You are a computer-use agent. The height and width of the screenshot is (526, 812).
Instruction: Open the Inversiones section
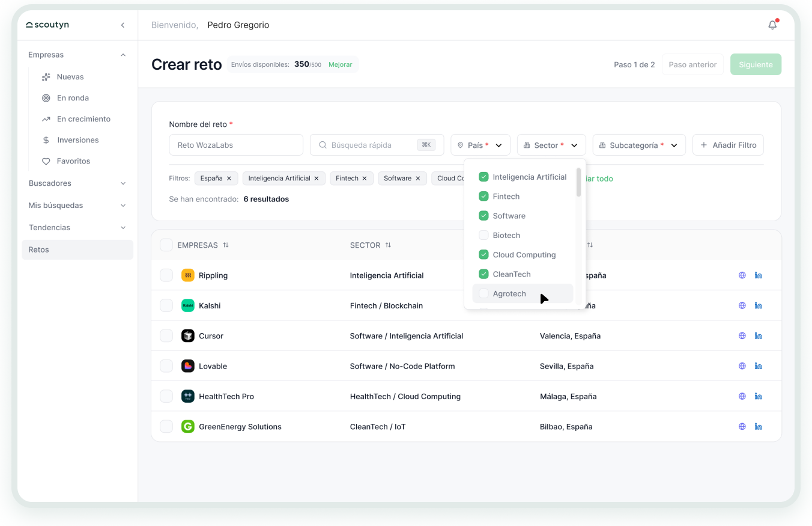pos(77,140)
